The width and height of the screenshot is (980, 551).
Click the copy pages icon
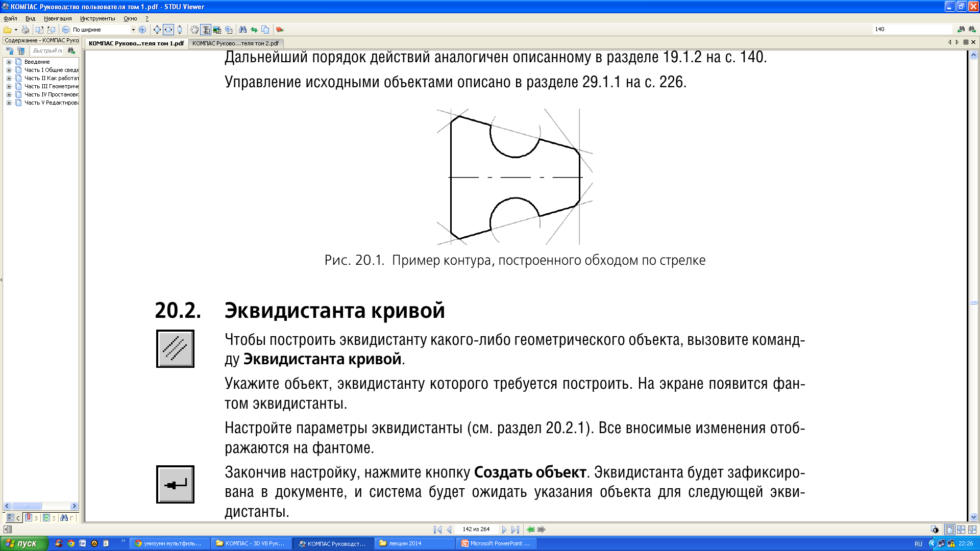click(265, 30)
